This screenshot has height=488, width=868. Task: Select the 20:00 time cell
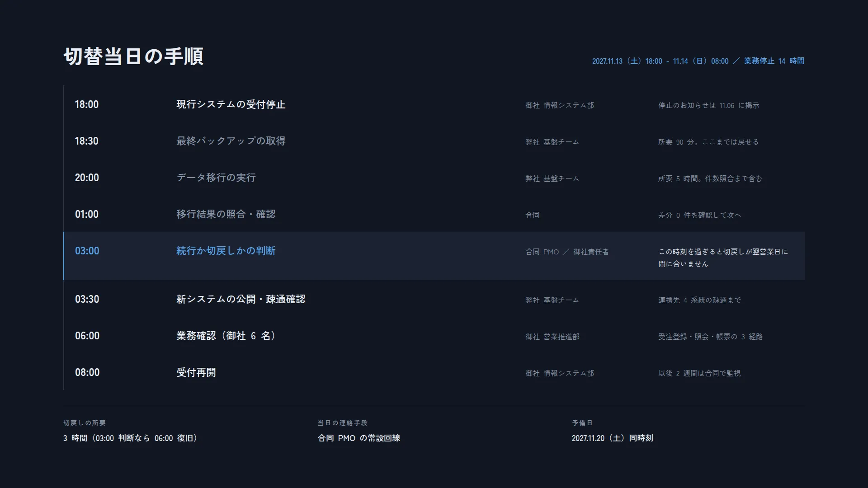pyautogui.click(x=87, y=178)
